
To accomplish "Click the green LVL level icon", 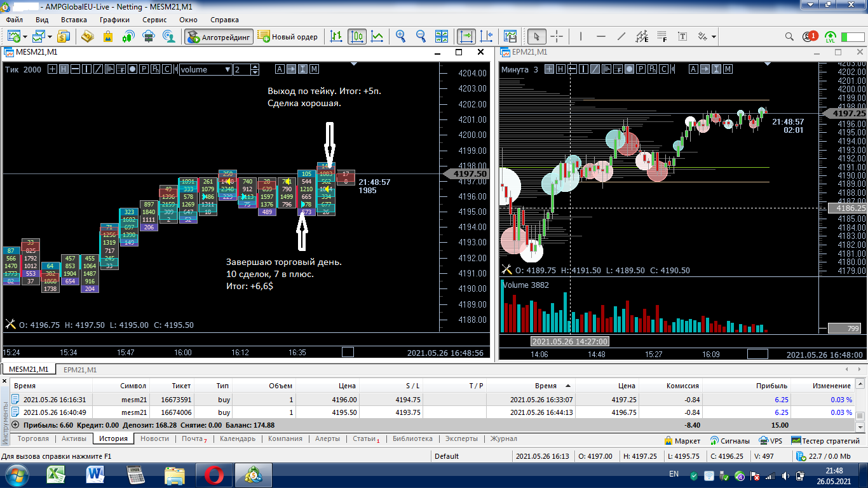I will tap(831, 36).
